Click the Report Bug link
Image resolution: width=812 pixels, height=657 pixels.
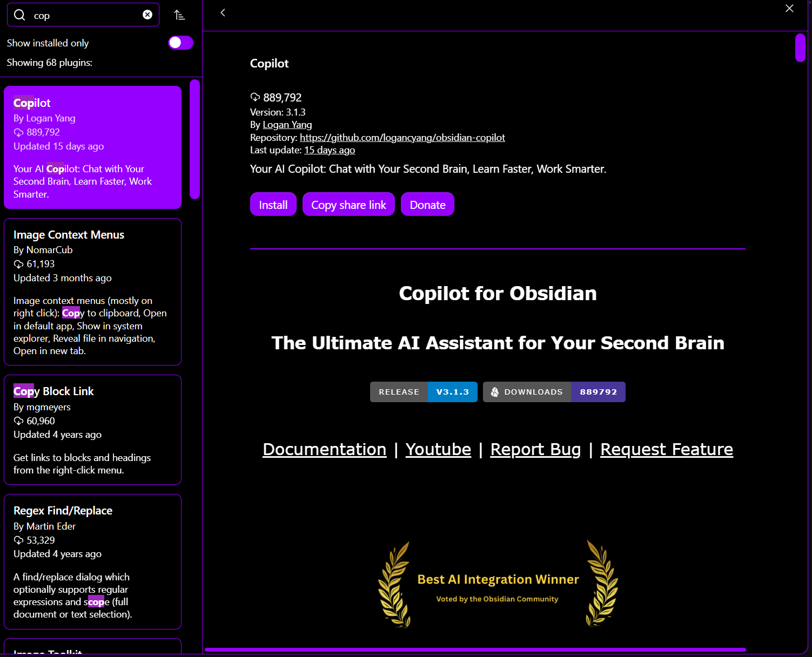coord(535,449)
